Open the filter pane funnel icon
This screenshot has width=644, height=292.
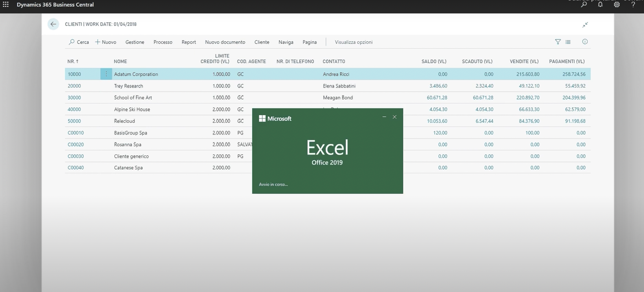tap(558, 42)
